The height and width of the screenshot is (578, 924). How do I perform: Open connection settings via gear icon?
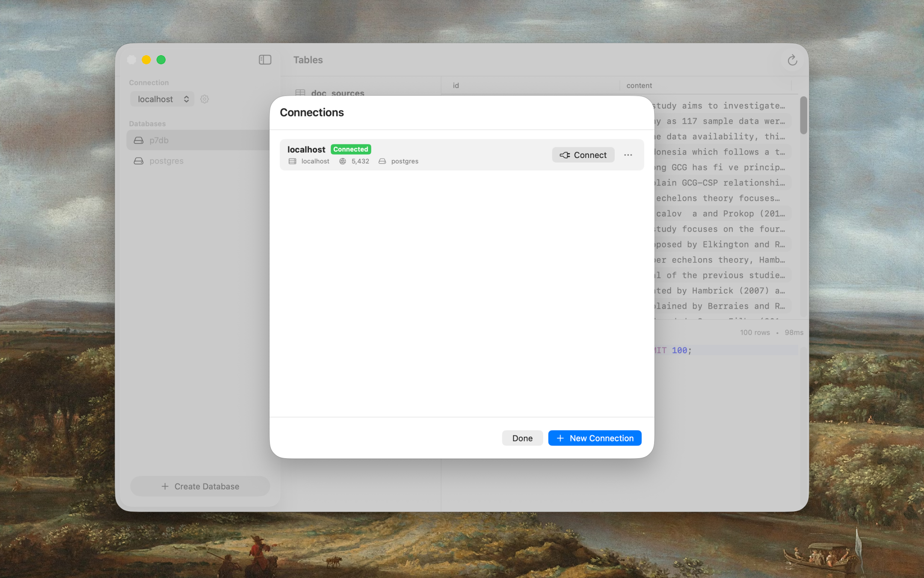(204, 99)
